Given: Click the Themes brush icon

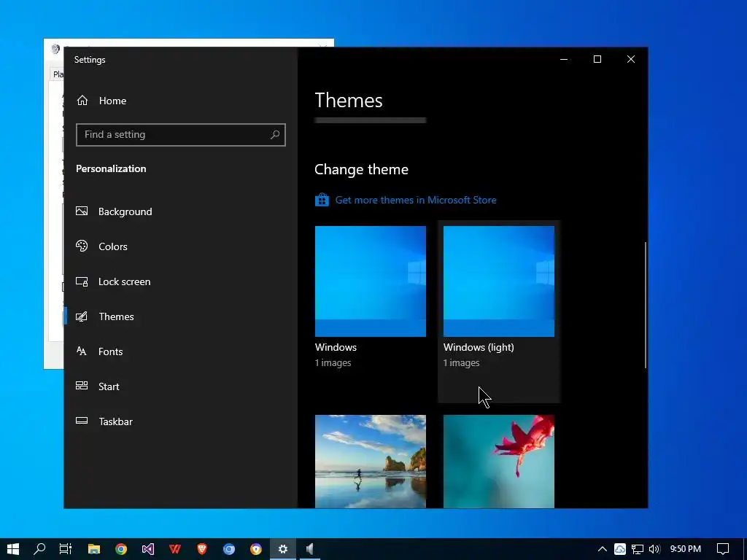Looking at the screenshot, I should click(82, 316).
